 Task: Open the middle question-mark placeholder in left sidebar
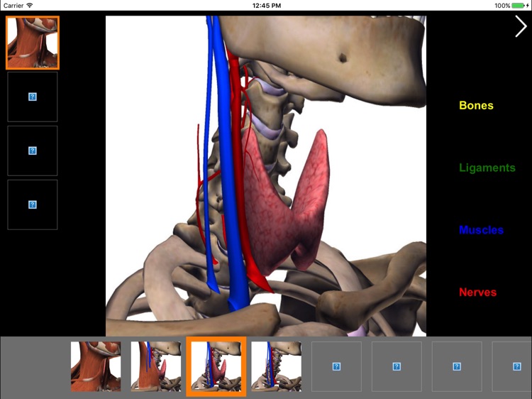[x=33, y=151]
